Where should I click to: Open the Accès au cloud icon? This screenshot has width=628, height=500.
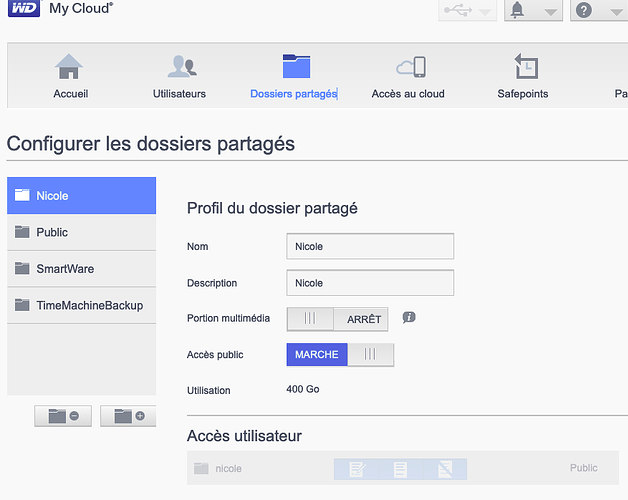[x=411, y=67]
